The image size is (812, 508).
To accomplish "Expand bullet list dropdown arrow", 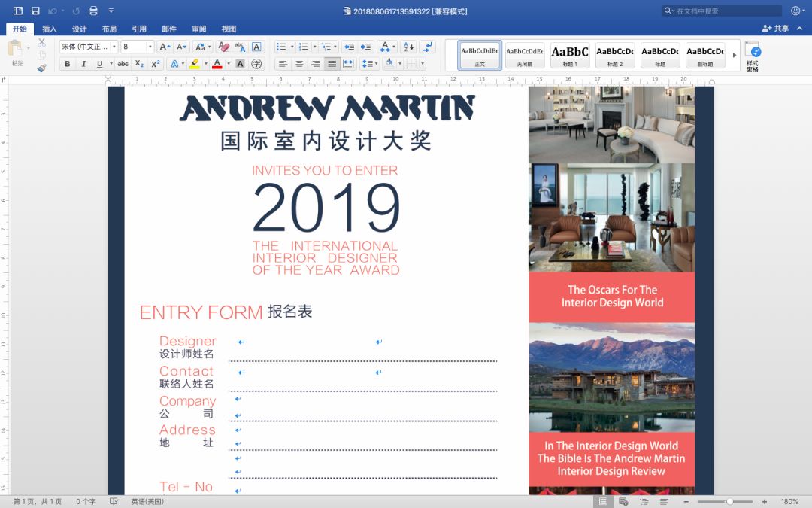I will 292,47.
